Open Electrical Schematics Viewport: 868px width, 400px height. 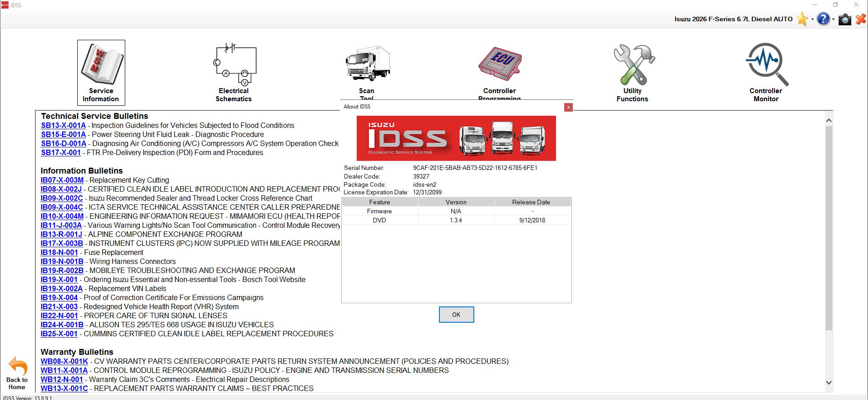click(x=234, y=72)
